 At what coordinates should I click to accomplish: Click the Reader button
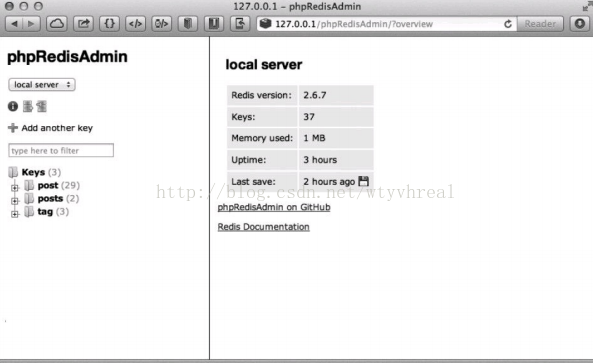[540, 24]
